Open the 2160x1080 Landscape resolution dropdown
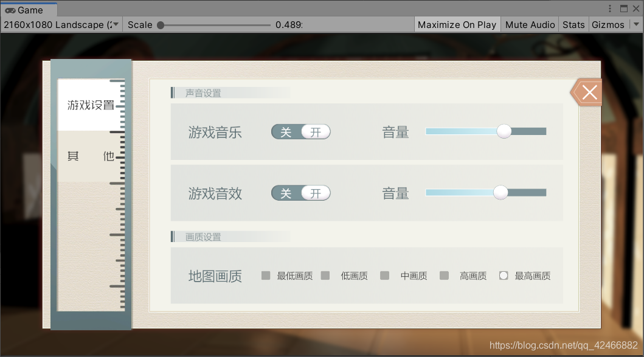Image resolution: width=644 pixels, height=357 pixels. tap(61, 25)
